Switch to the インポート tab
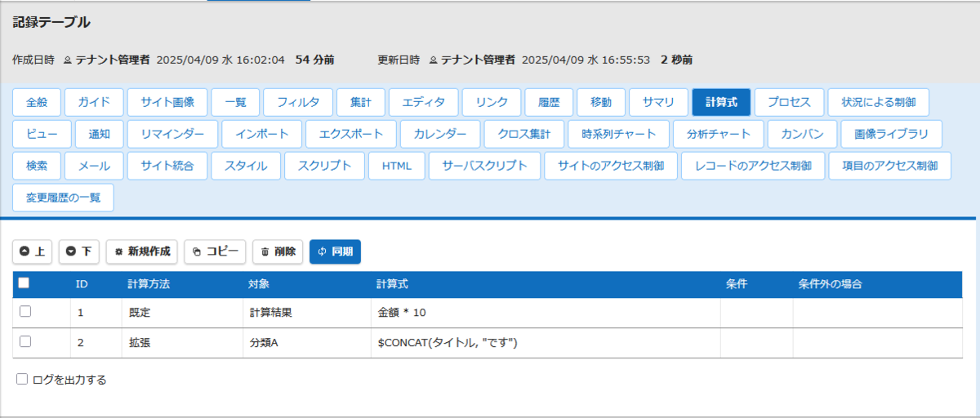The image size is (980, 418). 261,133
